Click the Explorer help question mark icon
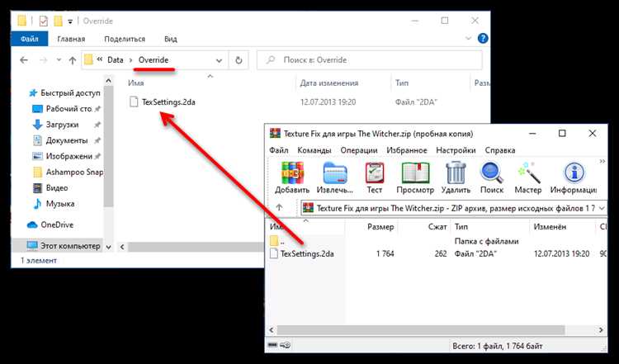 click(483, 38)
